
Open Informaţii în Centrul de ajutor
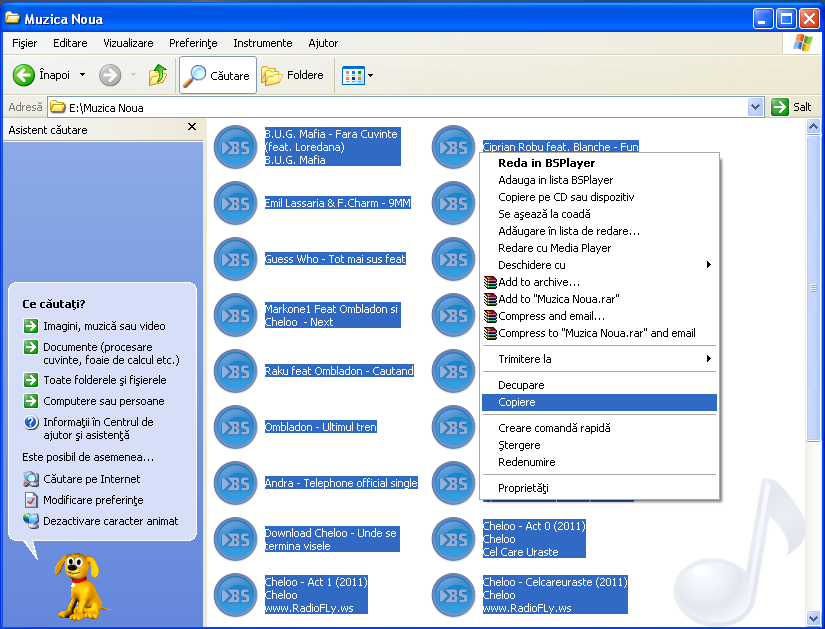point(88,428)
